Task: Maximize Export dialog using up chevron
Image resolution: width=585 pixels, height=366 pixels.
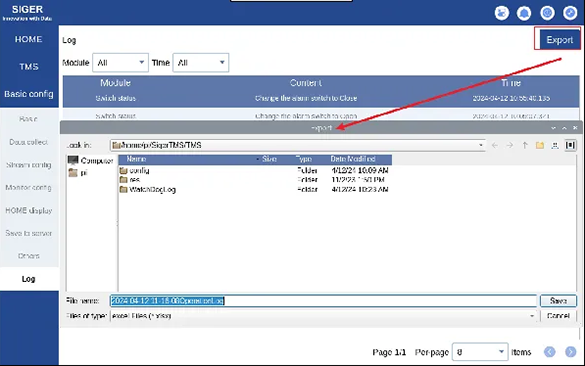Action: tap(564, 128)
